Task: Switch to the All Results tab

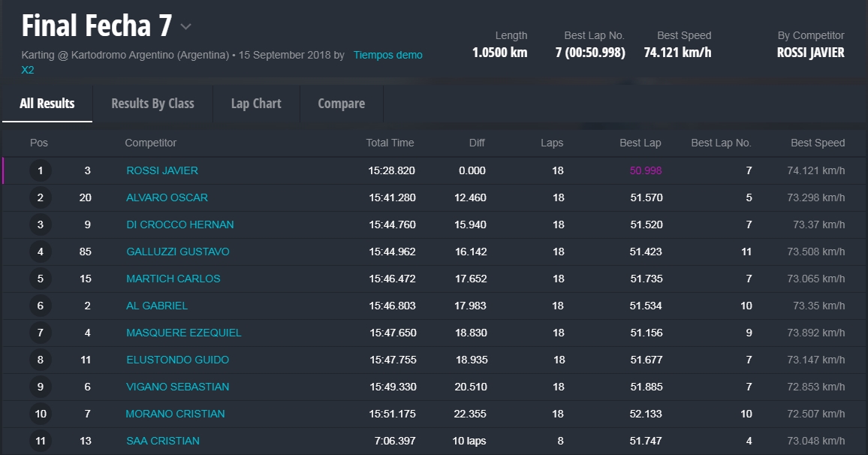Action: tap(47, 104)
